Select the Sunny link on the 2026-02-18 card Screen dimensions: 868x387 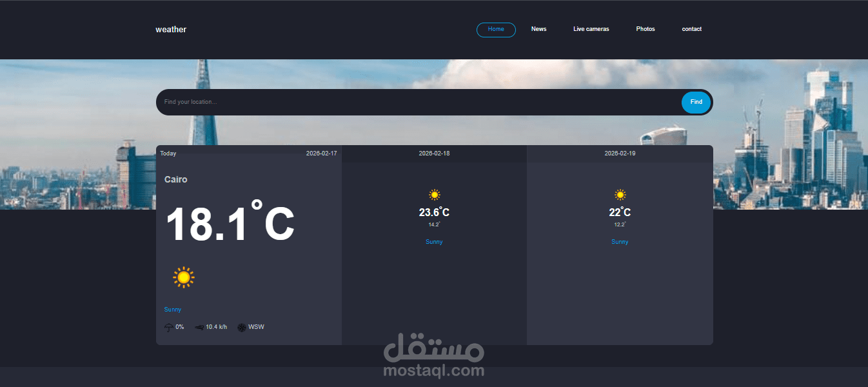click(x=434, y=241)
